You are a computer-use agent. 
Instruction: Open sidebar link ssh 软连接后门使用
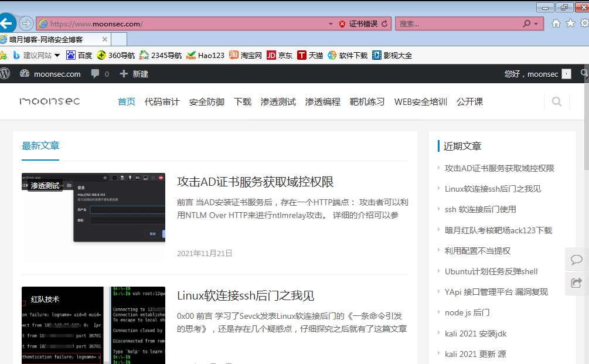pos(480,209)
